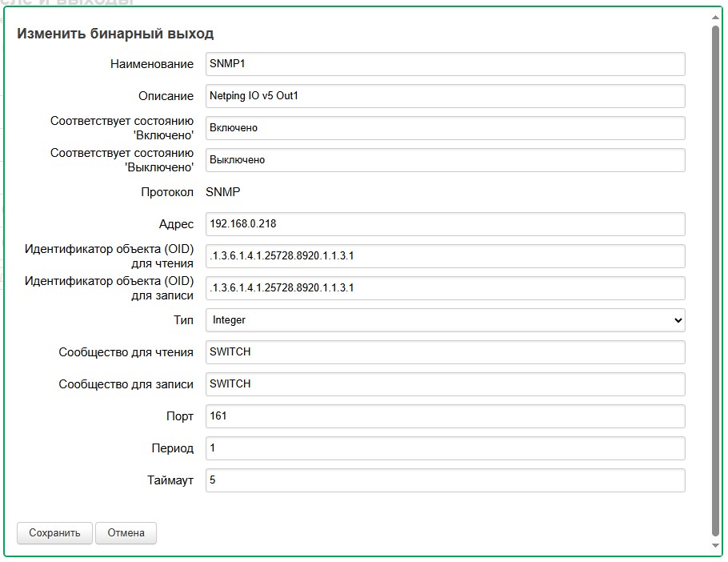Focus the Таймаут field containing 5
728x562 pixels.
click(x=445, y=480)
